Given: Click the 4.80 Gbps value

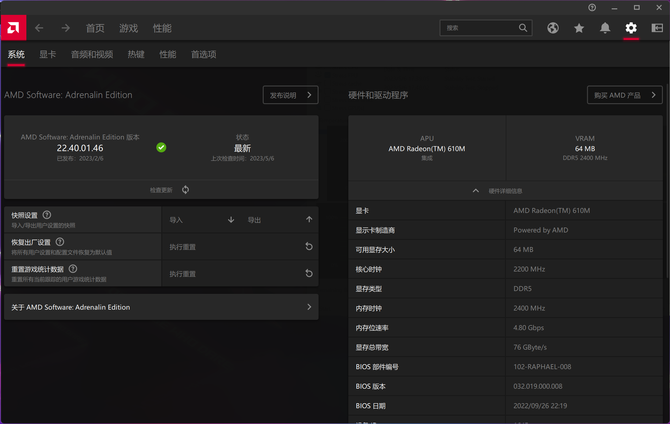Looking at the screenshot, I should pos(529,328).
